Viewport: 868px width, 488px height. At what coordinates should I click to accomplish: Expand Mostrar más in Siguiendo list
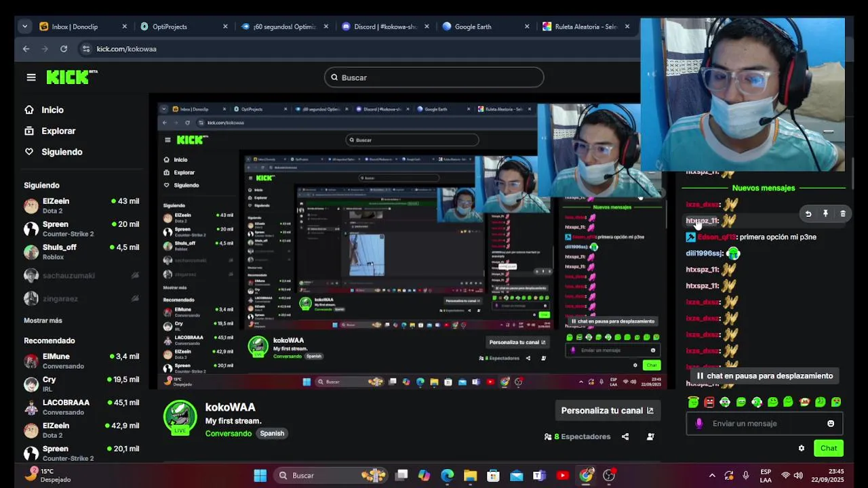pyautogui.click(x=43, y=321)
